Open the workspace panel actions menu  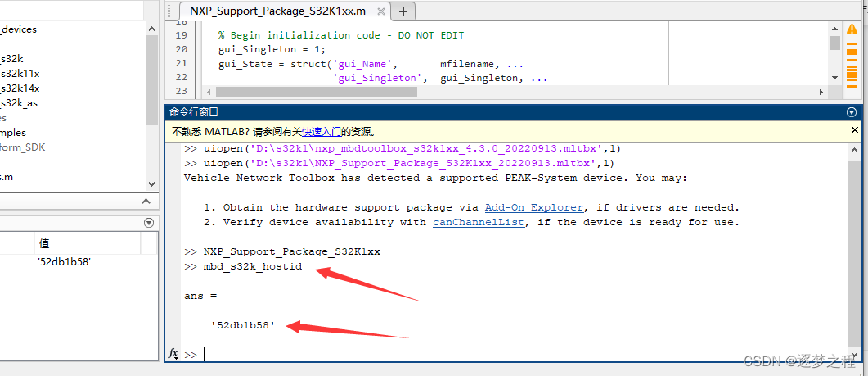pyautogui.click(x=149, y=223)
